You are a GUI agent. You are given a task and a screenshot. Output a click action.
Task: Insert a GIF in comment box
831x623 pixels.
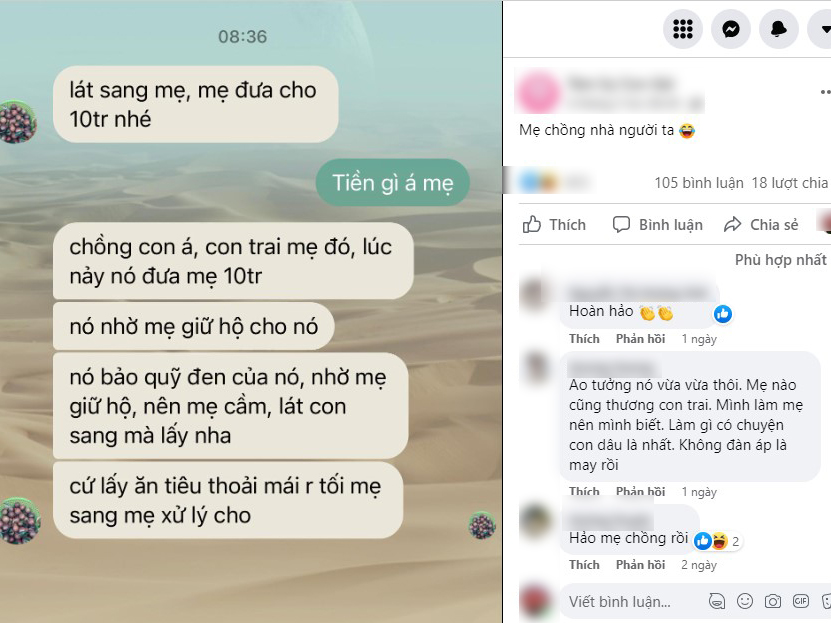click(x=800, y=601)
